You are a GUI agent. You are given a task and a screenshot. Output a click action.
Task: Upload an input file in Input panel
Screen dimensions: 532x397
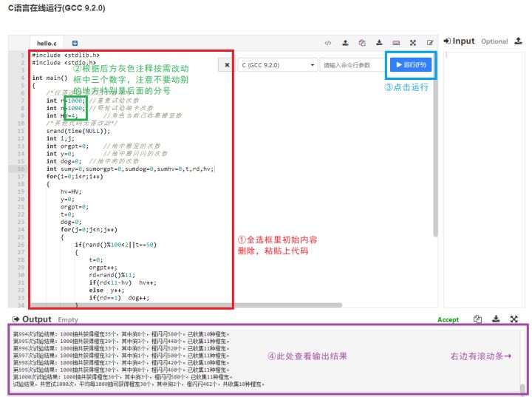pos(518,41)
